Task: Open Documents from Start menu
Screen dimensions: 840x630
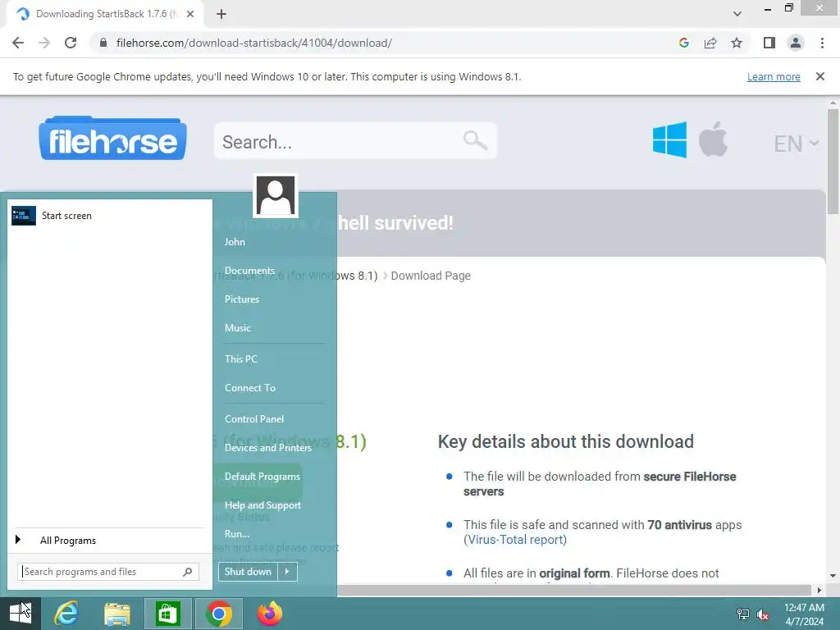Action: 249,271
